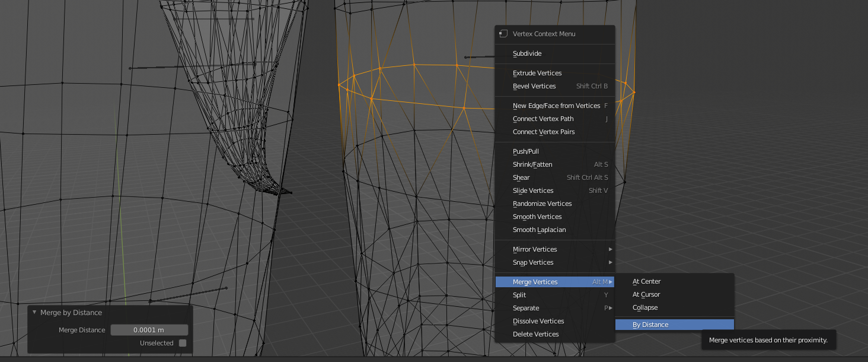
Task: Select Bevel Vertices option
Action: pos(555,86)
